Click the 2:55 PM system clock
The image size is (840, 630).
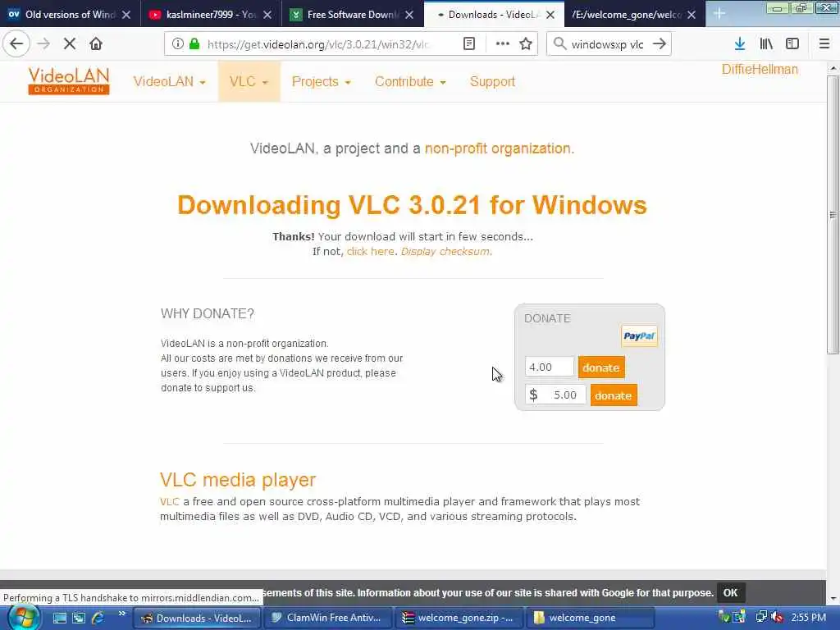tap(808, 618)
